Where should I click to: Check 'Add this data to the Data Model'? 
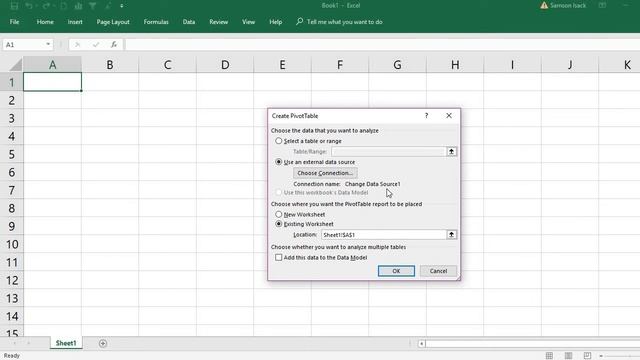click(x=279, y=258)
